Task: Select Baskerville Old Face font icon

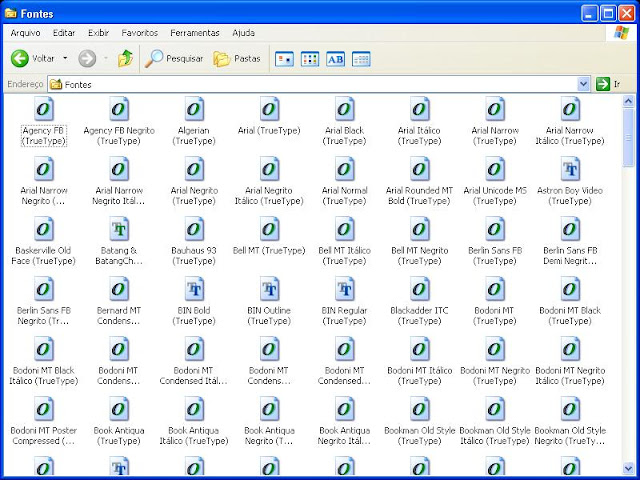Action: click(44, 229)
